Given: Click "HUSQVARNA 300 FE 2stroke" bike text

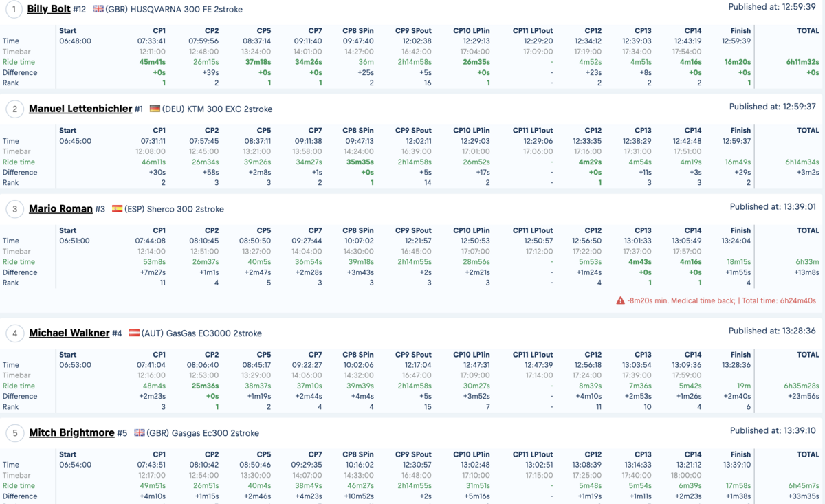Looking at the screenshot, I should (186, 10).
